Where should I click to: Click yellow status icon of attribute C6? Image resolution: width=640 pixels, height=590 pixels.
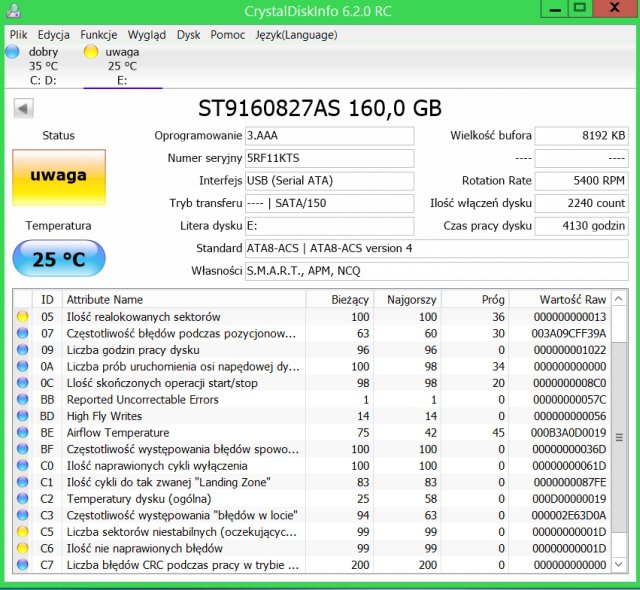tap(23, 548)
